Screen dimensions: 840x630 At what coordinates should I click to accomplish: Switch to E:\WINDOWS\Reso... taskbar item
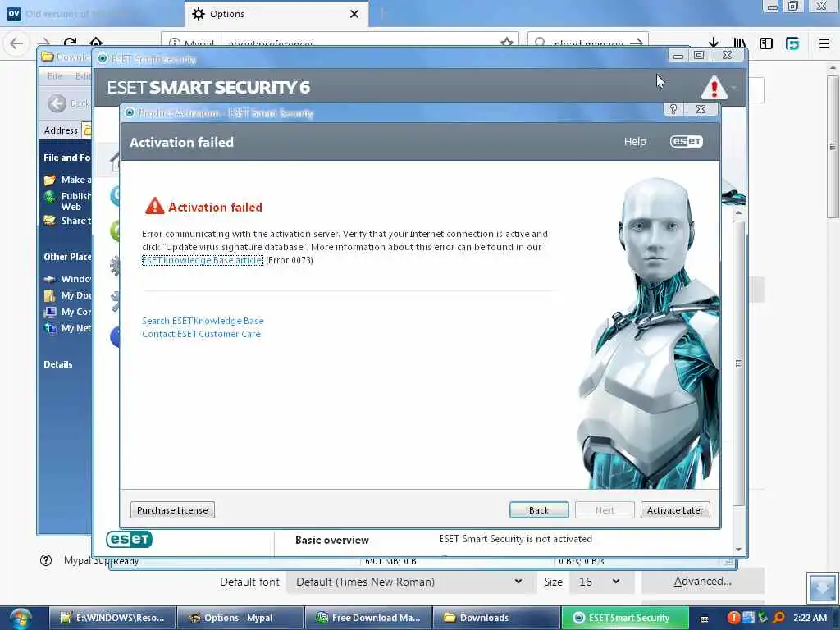point(112,618)
